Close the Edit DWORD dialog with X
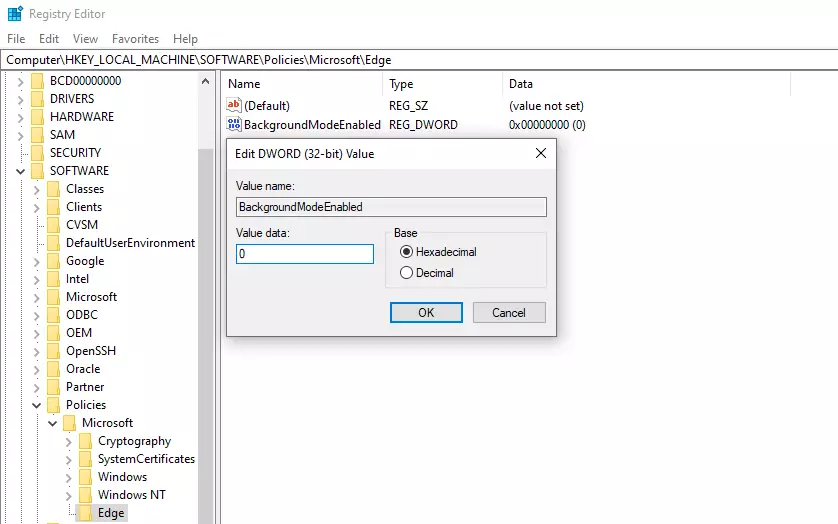The height and width of the screenshot is (524, 838). click(541, 153)
